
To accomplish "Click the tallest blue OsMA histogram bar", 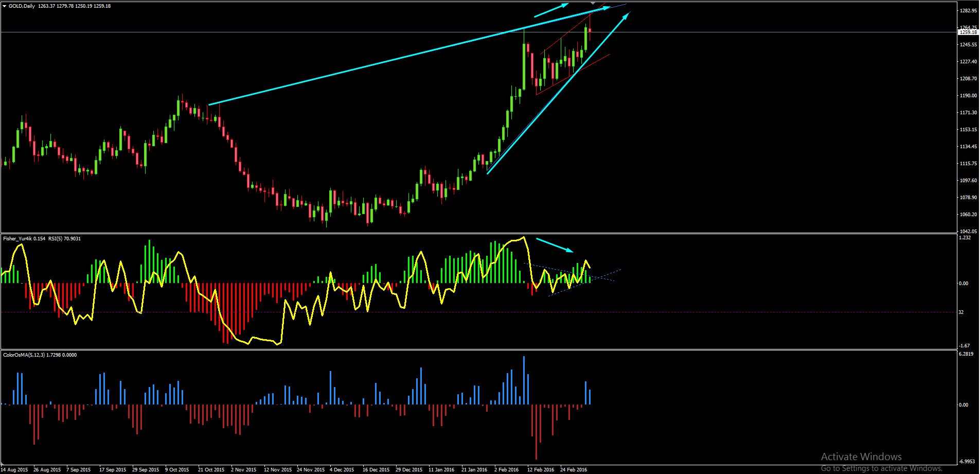I will coord(524,380).
